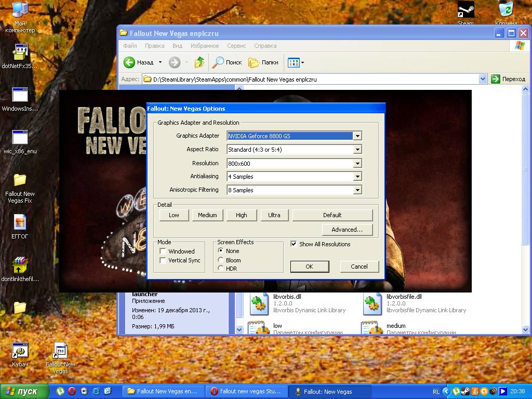Open the Antialiasing dropdown

click(x=357, y=177)
